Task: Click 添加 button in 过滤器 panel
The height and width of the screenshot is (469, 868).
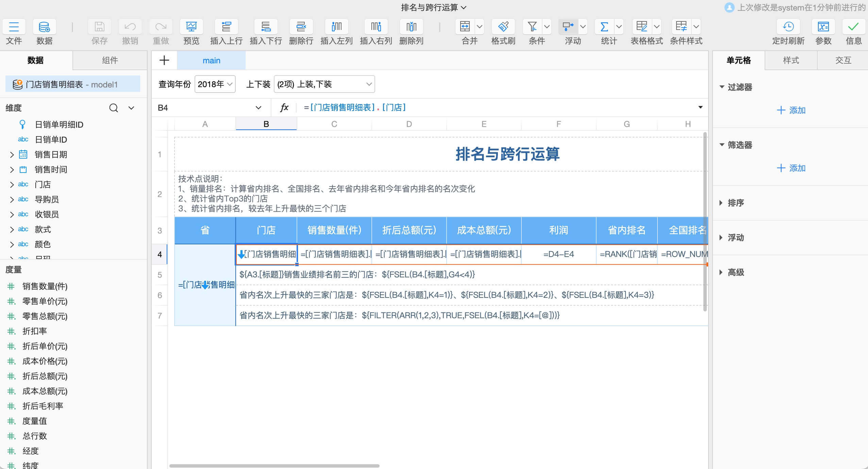Action: 791,110
